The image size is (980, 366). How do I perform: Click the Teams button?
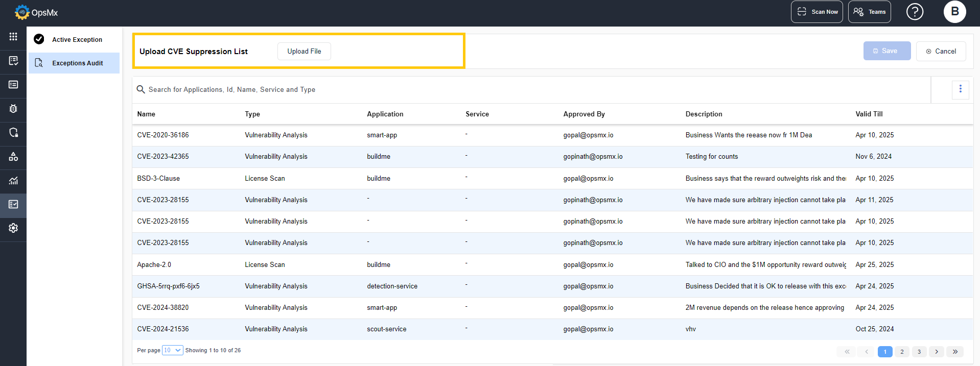click(x=869, y=12)
